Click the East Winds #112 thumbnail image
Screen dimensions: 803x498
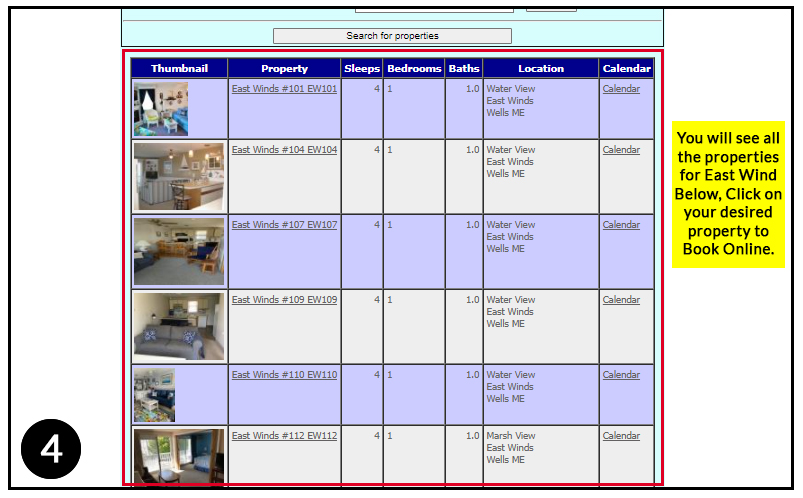coord(179,457)
